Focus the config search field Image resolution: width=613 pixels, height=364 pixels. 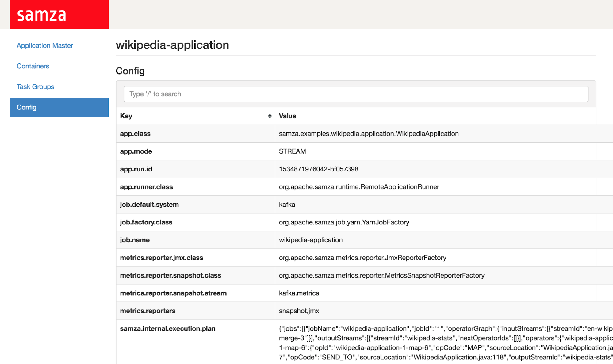pos(356,94)
